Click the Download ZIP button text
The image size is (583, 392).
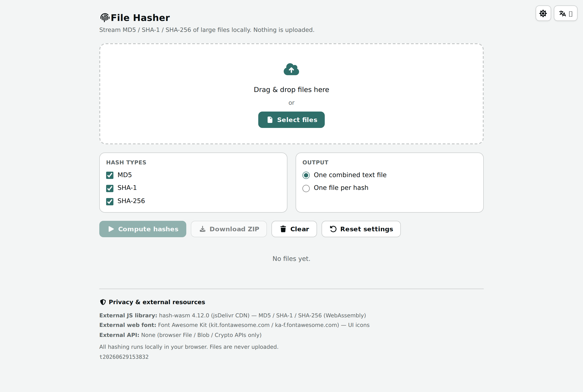(234, 229)
